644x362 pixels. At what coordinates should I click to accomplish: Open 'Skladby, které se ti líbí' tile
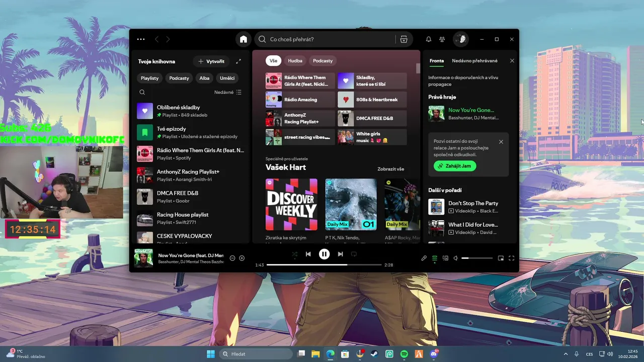(x=372, y=80)
